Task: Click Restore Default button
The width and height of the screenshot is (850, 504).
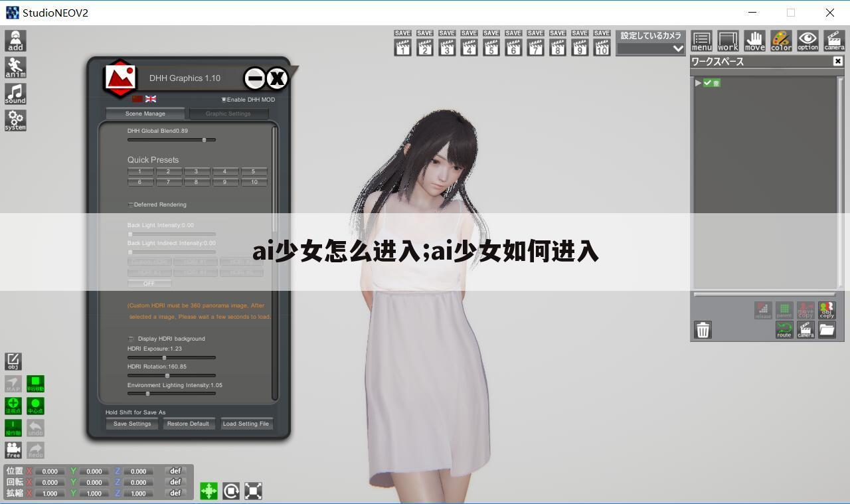Action: pos(188,424)
